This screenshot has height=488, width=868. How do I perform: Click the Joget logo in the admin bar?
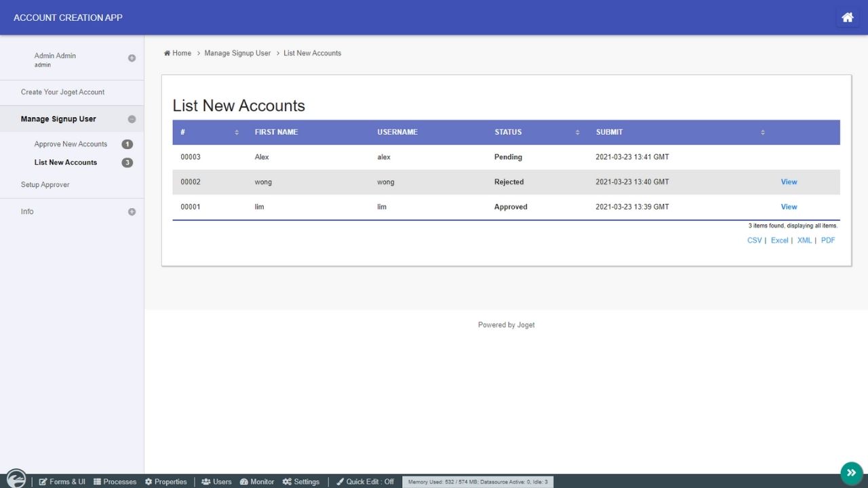(15, 479)
